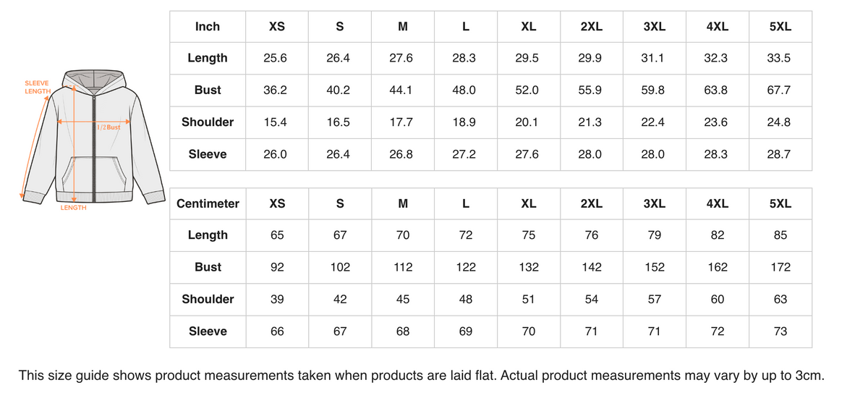Click the 18.9 shoulder value for L
Viewport: 868px width, 401px height.
pyautogui.click(x=464, y=122)
